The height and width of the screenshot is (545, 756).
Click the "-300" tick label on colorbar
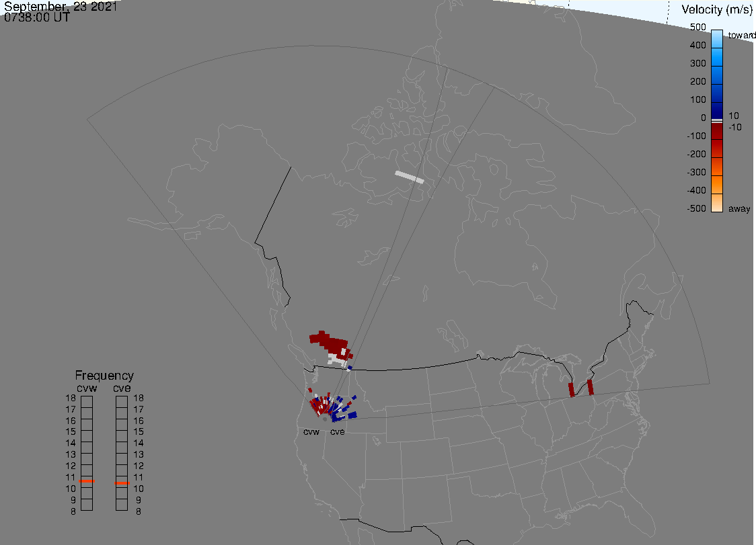[696, 173]
